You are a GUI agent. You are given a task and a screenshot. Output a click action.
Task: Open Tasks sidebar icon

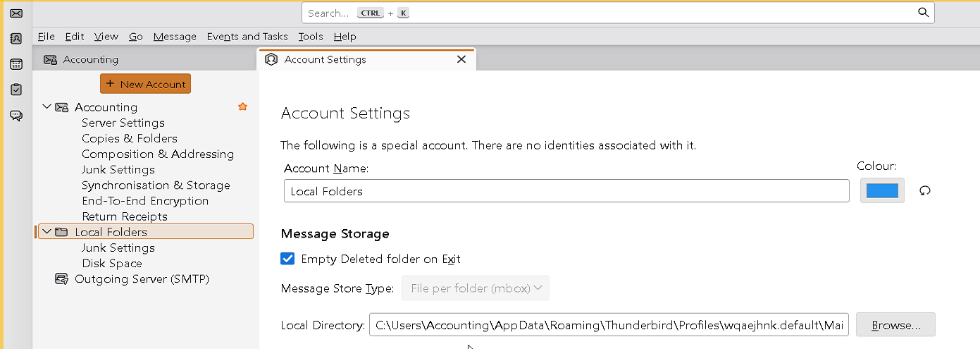point(15,90)
